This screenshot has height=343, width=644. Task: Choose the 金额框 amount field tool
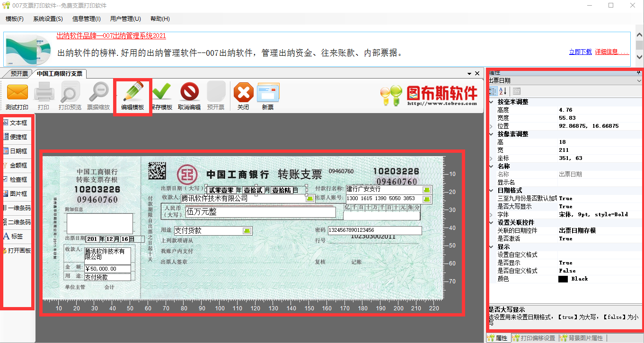[17, 165]
